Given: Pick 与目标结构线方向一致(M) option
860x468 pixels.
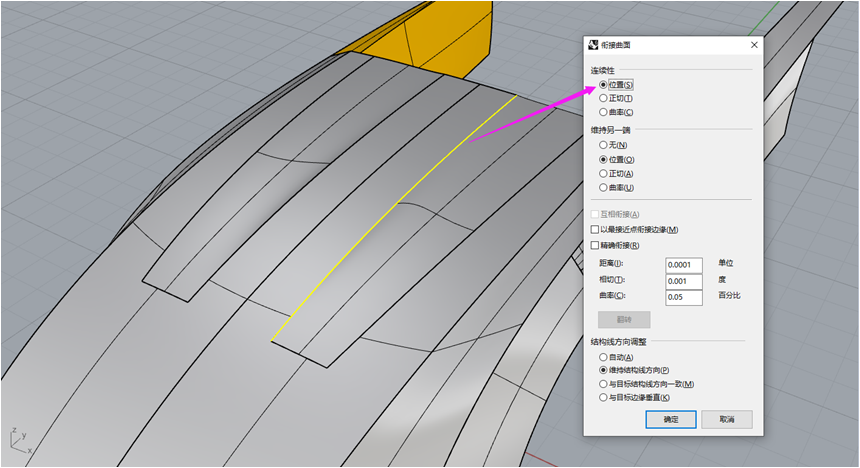Looking at the screenshot, I should pos(603,384).
